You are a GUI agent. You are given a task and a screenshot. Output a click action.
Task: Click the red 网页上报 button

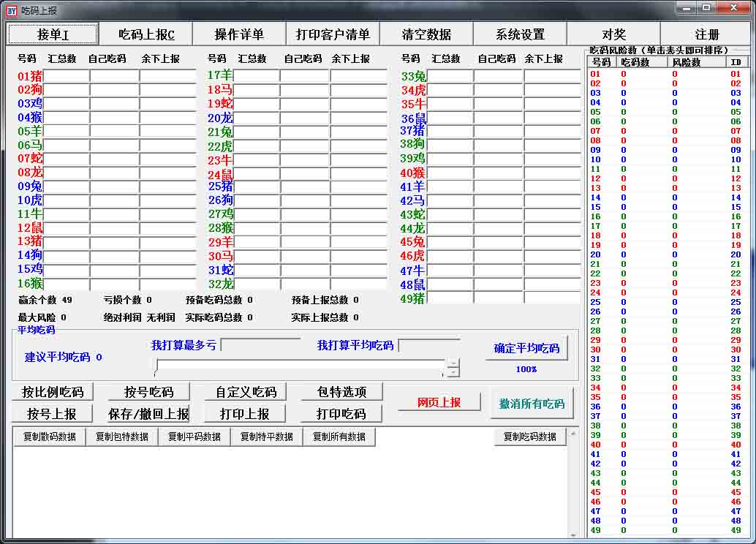439,402
